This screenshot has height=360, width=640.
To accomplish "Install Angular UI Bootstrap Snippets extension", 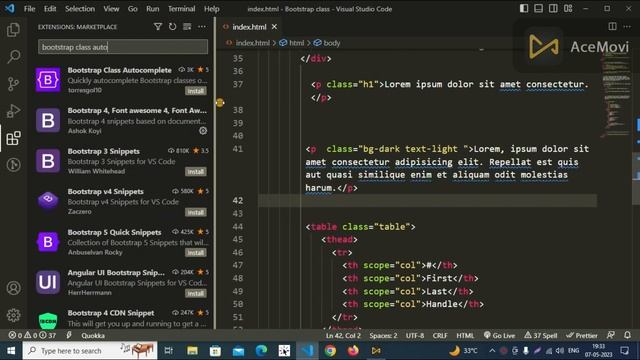I will pyautogui.click(x=196, y=293).
